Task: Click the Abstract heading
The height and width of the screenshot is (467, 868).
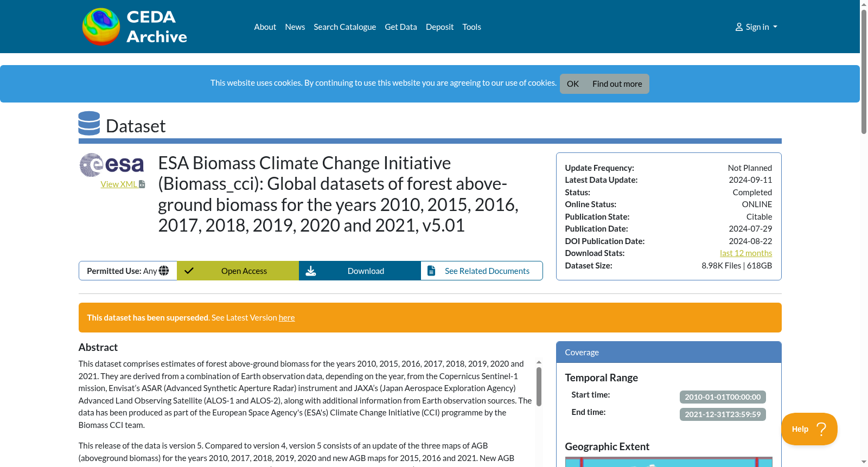Action: coord(98,348)
